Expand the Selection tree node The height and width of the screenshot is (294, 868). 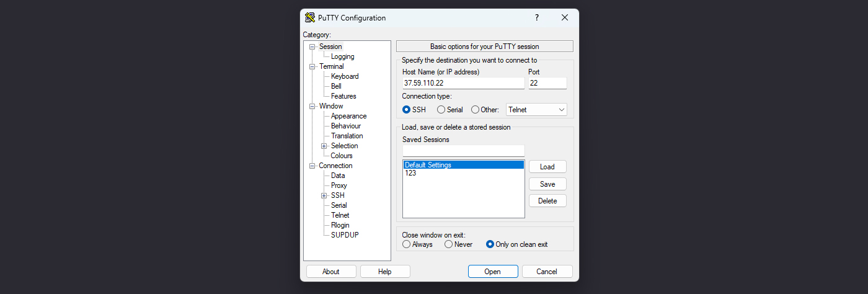[x=324, y=146]
